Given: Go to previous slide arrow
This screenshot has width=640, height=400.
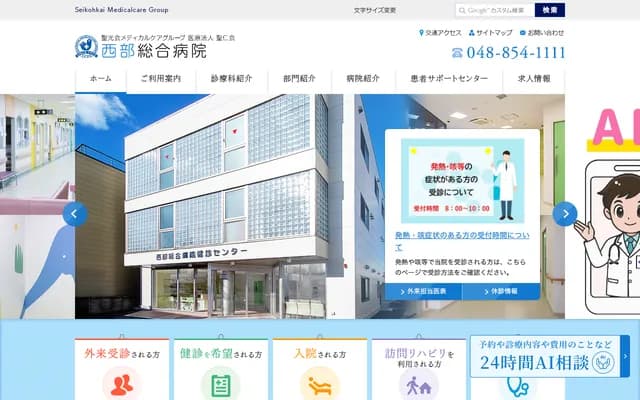Looking at the screenshot, I should 75,214.
